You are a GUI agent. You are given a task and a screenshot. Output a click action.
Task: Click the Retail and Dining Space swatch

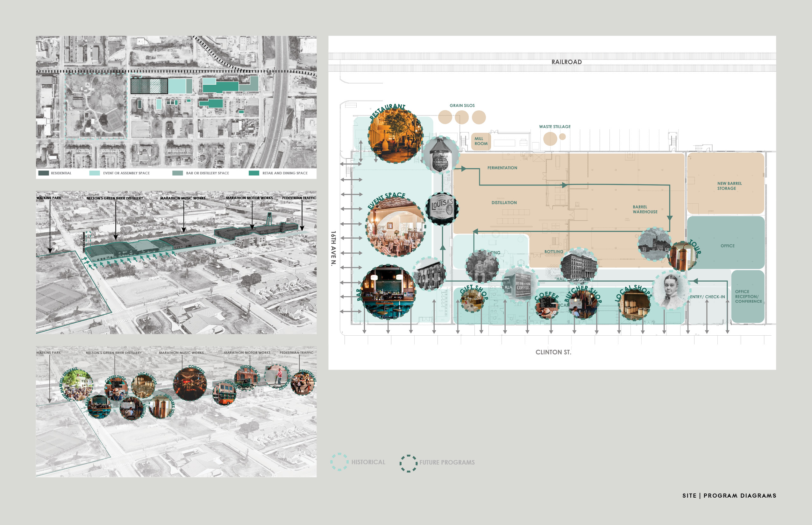point(254,173)
